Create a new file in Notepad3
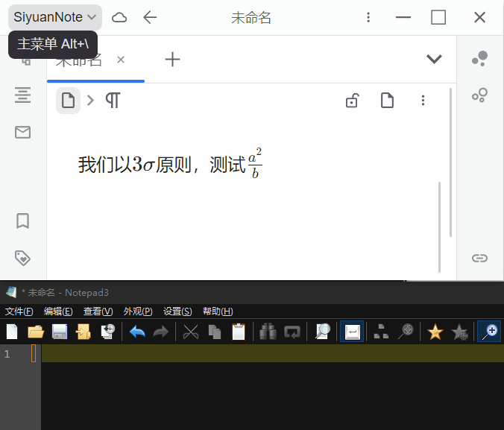 (12, 332)
